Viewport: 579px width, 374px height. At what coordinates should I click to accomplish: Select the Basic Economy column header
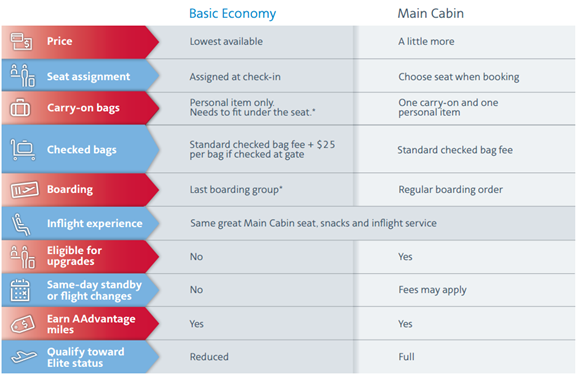232,14
